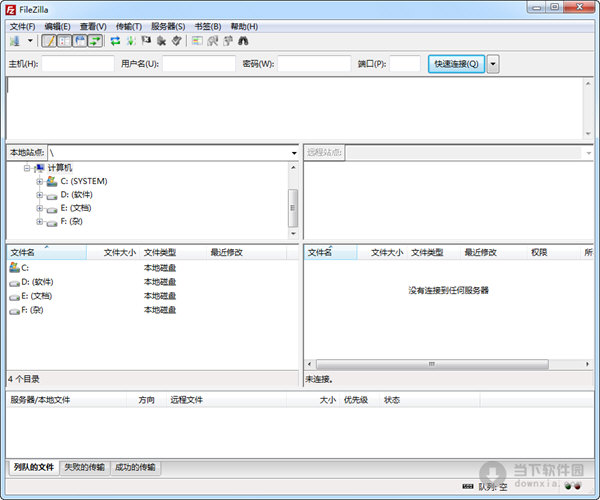Toggle synchronized browsing icon
This screenshot has height=500, width=600.
coord(228,41)
